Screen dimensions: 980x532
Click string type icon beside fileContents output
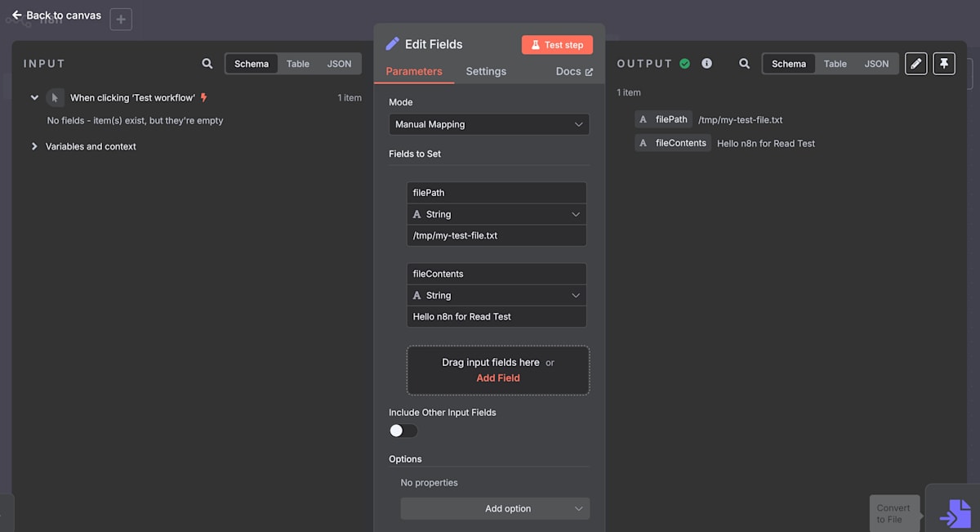point(643,143)
